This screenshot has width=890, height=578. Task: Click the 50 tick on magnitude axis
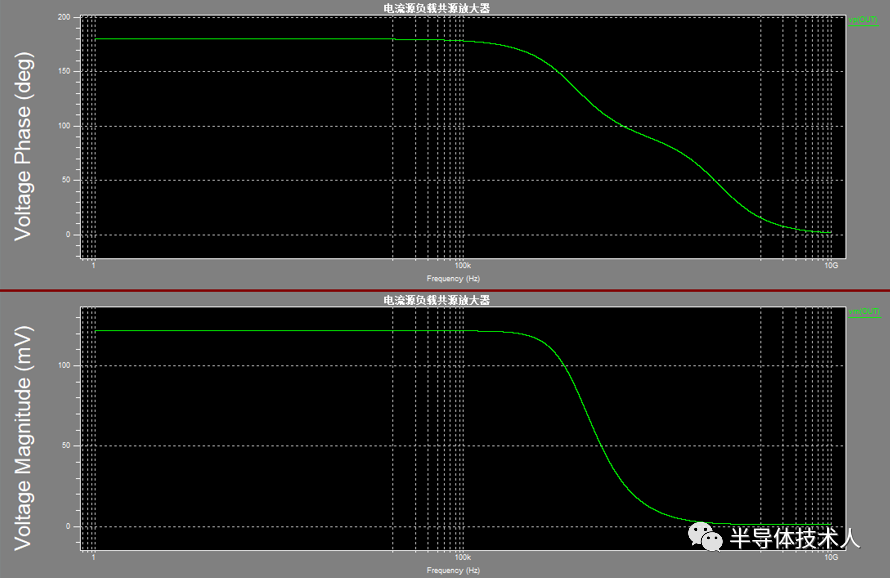(x=66, y=446)
